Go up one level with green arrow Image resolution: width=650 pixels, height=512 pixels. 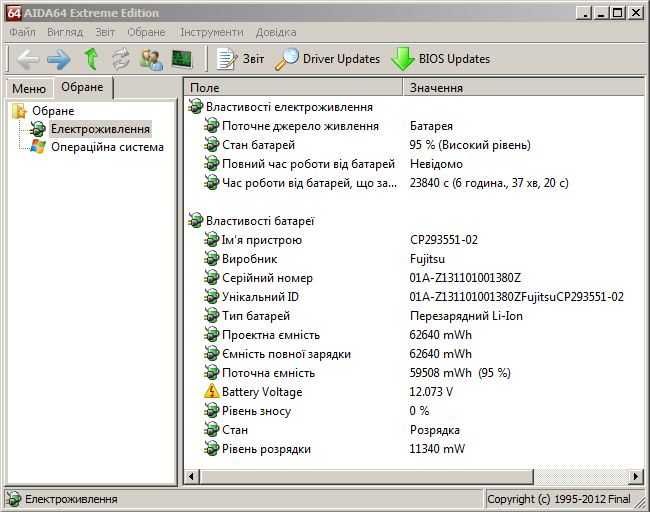click(91, 59)
